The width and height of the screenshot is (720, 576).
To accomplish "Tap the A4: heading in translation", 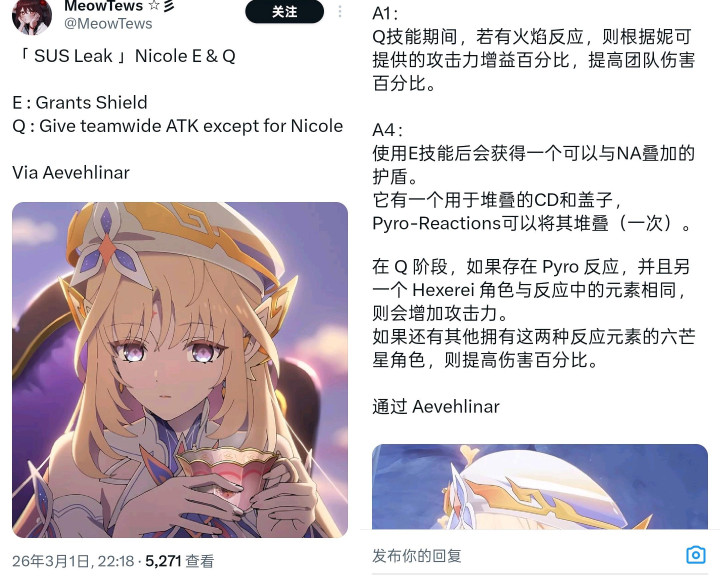I will tap(387, 130).
